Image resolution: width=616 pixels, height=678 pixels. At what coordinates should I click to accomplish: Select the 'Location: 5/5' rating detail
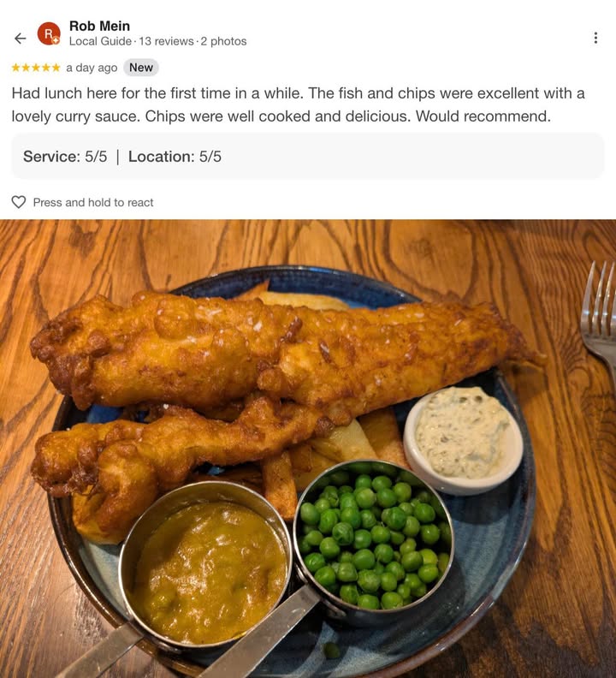pos(175,157)
